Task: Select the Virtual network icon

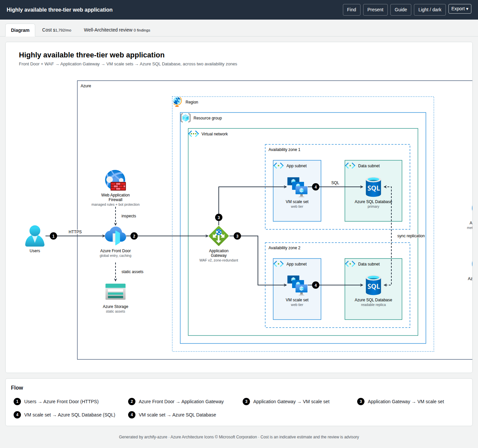Action: pos(194,134)
